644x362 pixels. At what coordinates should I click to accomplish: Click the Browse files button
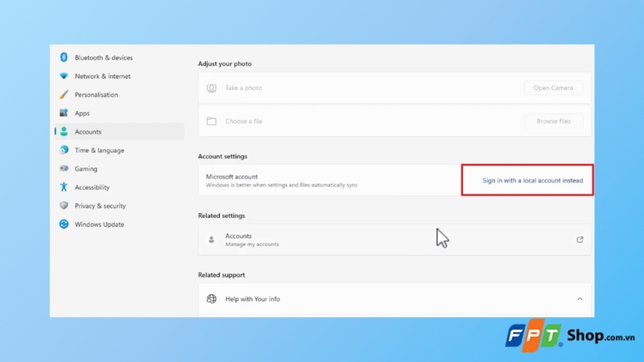coord(553,121)
